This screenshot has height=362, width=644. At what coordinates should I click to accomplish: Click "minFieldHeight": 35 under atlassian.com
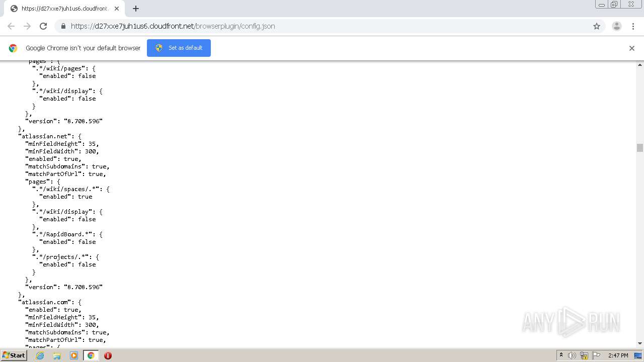[x=62, y=317]
